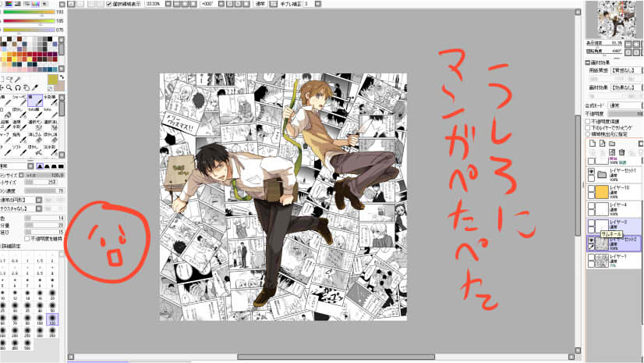644x363 pixels.
Task: Adjust the layer 不透明度 opacity slider
Action: (625, 114)
